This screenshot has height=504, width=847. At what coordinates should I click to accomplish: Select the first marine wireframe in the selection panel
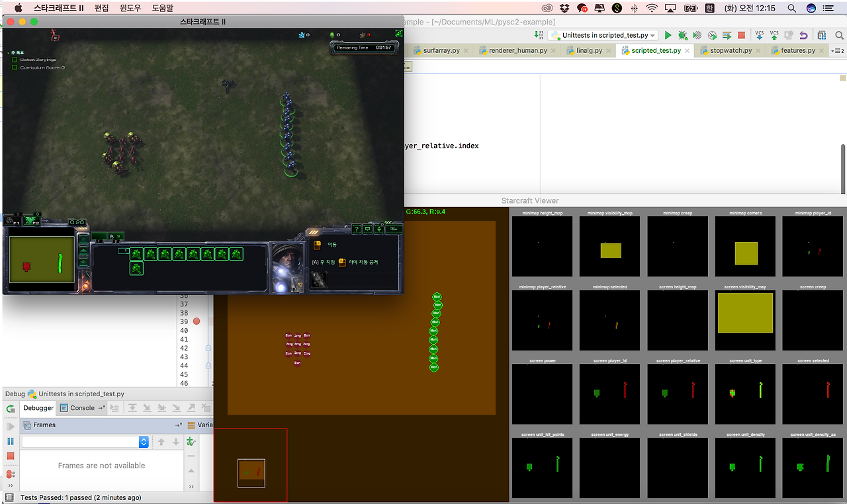(x=136, y=254)
